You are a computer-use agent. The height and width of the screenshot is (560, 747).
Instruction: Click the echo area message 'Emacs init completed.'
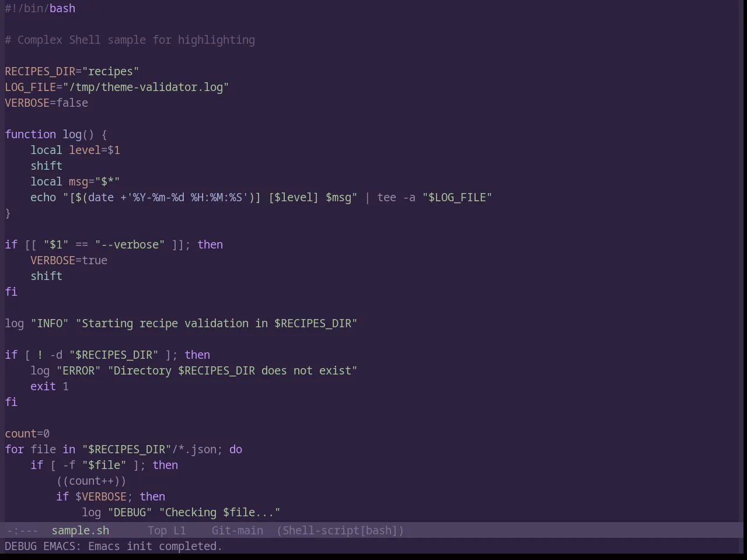[155, 546]
